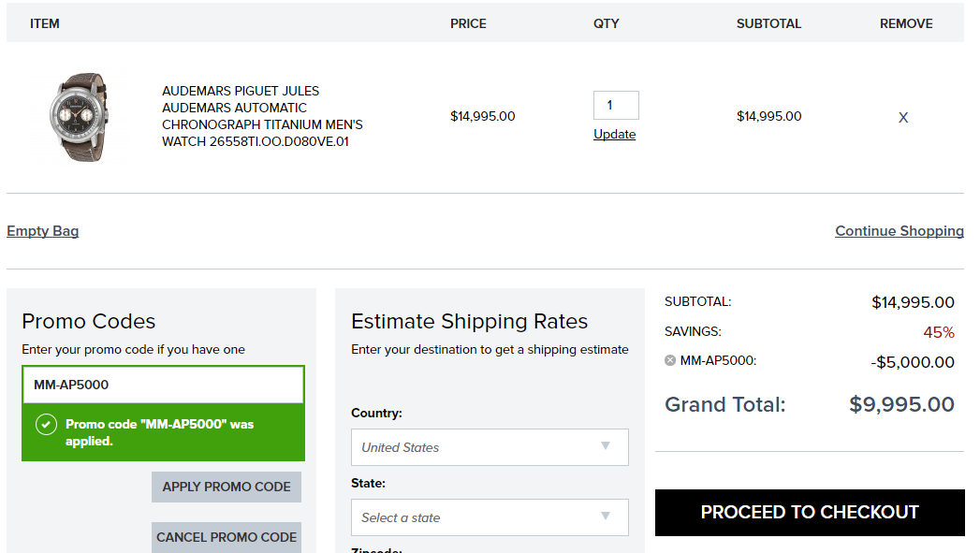980x553 pixels.
Task: Click the quantity input field
Action: coord(615,105)
